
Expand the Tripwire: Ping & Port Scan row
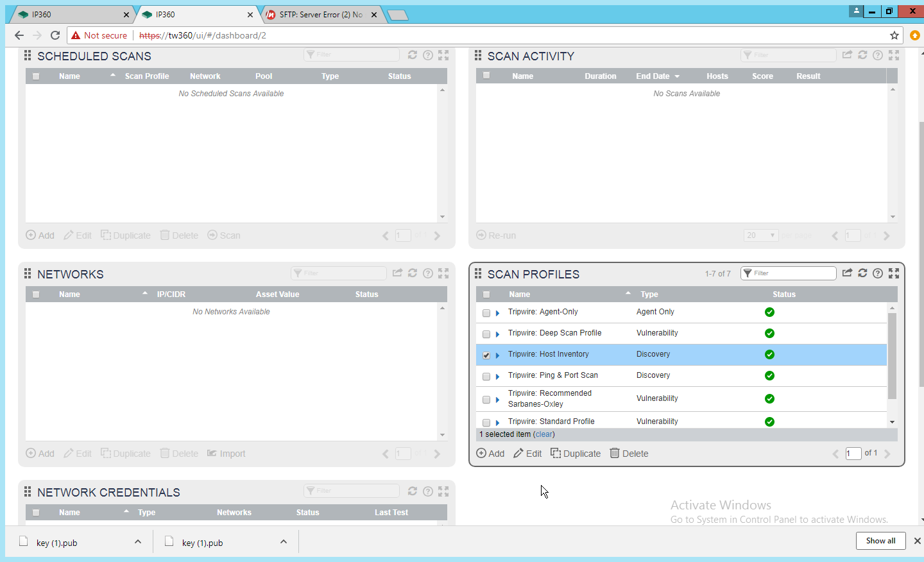coord(497,377)
